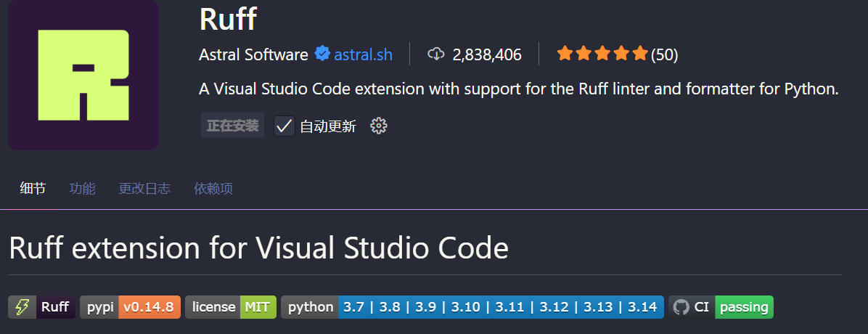Switch to the 细节 details tab

point(33,189)
